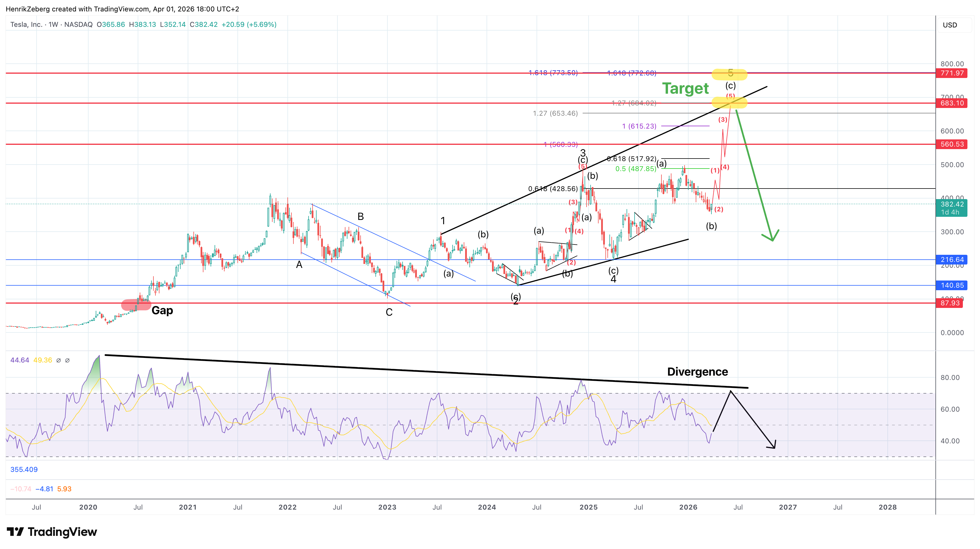The width and height of the screenshot is (980, 549).
Task: Select the 683.10 red price label
Action: [x=952, y=103]
